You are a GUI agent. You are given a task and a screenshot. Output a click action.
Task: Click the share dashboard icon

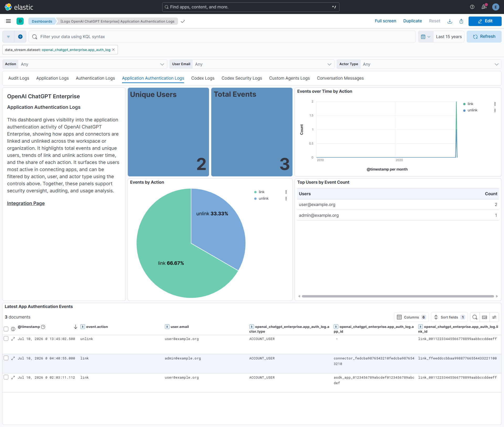click(x=461, y=21)
